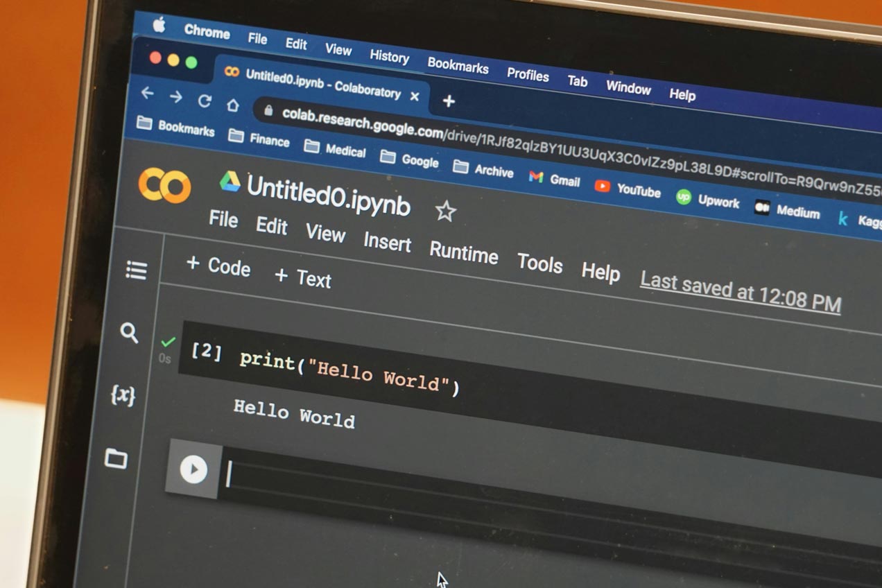Open the Runtime menu
The height and width of the screenshot is (588, 882).
[463, 255]
